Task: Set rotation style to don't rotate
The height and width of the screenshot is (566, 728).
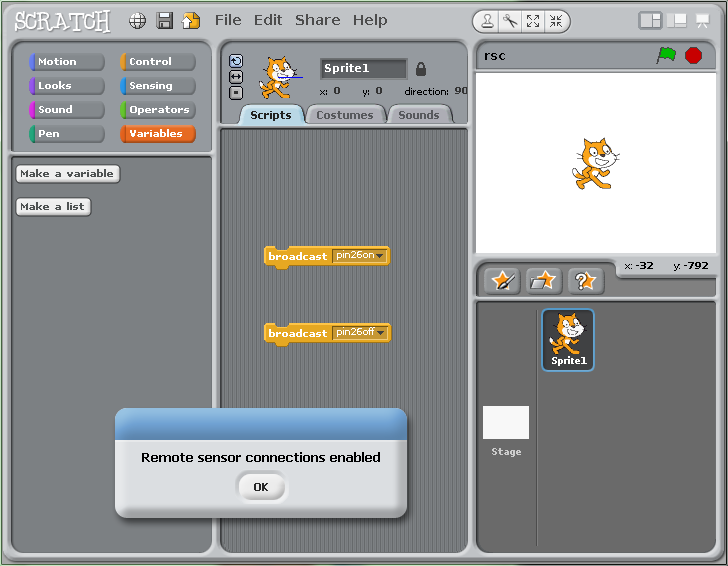Action: point(236,93)
